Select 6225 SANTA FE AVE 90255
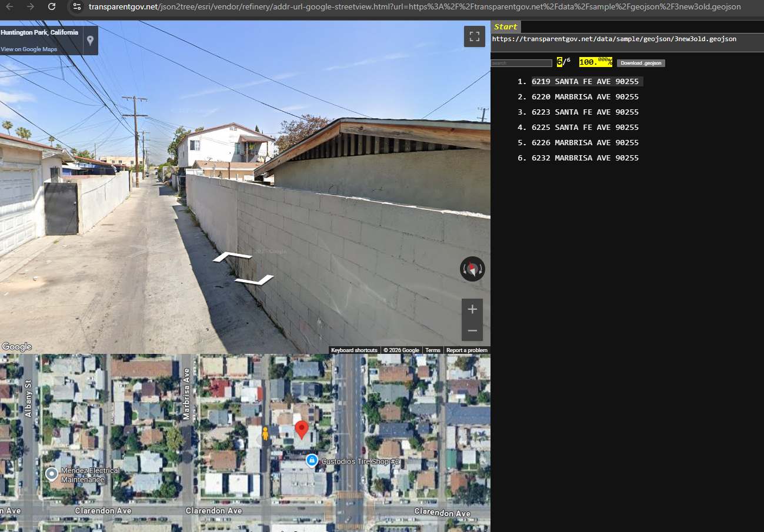 click(x=585, y=128)
